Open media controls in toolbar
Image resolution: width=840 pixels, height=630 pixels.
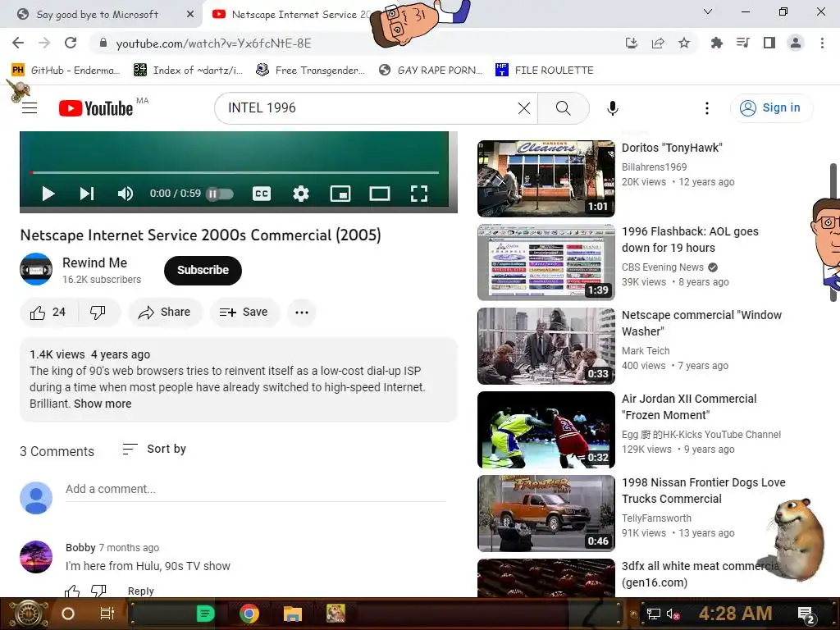pyautogui.click(x=743, y=43)
